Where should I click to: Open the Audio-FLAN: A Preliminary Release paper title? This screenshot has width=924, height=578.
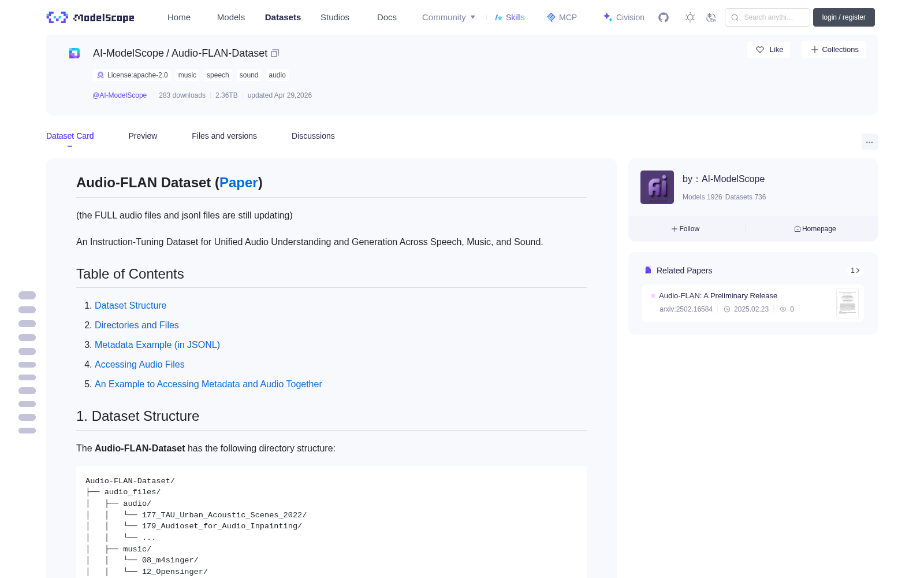pos(718,296)
